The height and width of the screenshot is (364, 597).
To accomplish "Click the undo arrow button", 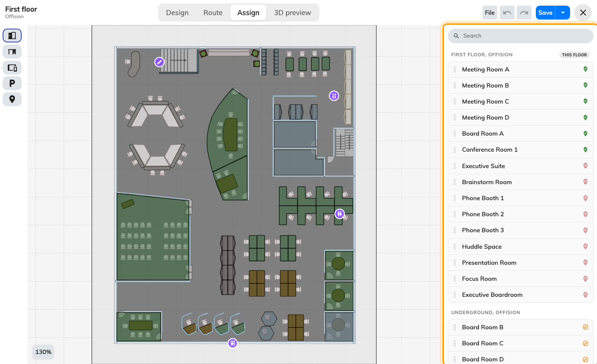I will (x=507, y=13).
